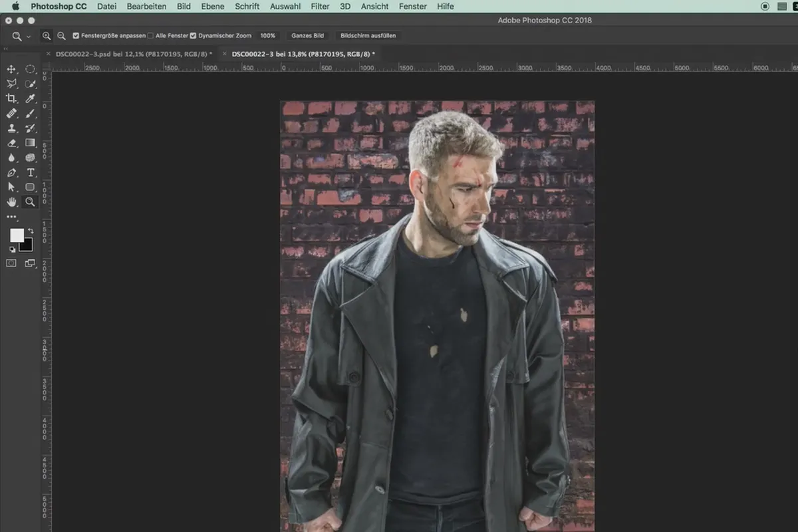Swap foreground and background colors

[x=31, y=231]
